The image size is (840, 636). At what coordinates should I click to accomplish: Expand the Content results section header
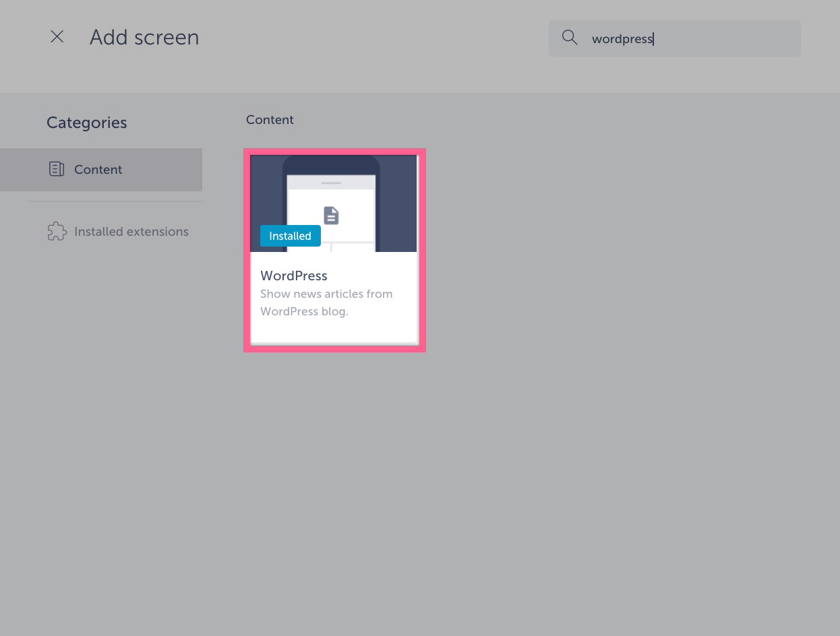(x=270, y=119)
